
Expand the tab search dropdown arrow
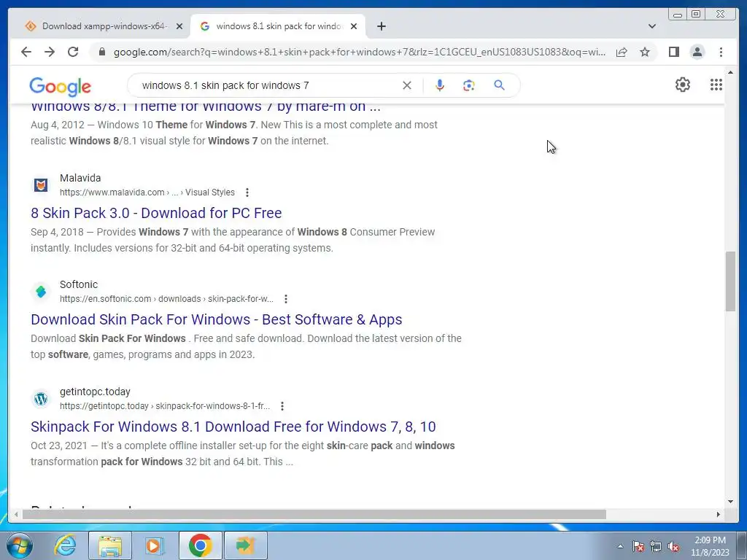tap(651, 26)
